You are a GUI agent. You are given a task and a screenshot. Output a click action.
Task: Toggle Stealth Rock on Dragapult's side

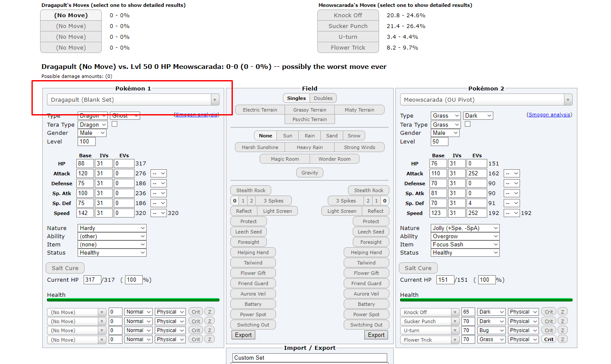tap(251, 190)
